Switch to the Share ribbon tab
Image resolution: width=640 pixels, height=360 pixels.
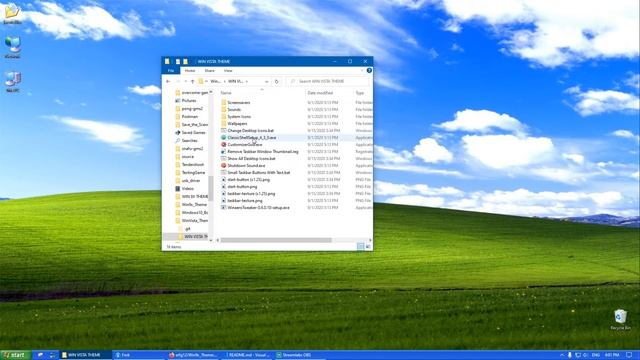(x=209, y=71)
